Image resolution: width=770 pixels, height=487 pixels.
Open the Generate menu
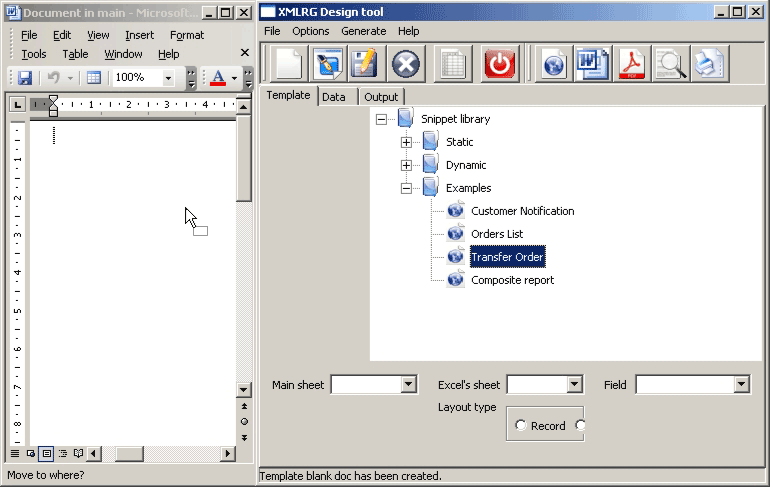click(363, 31)
